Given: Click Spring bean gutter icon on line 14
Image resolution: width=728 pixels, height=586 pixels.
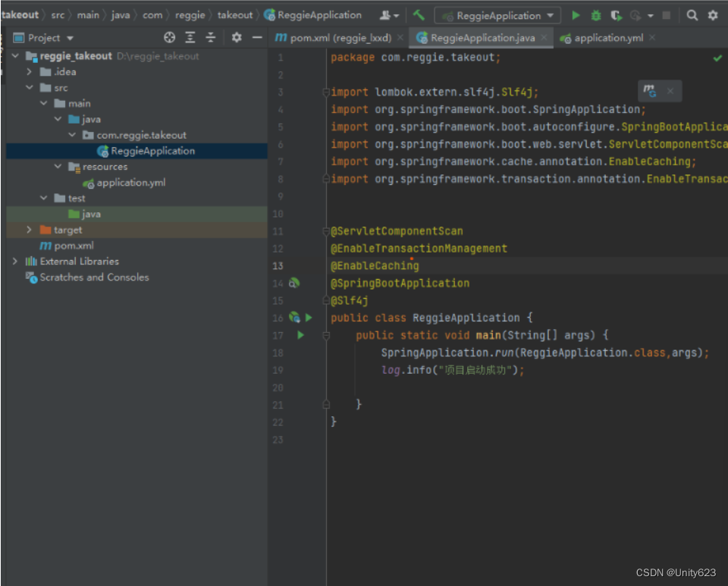Looking at the screenshot, I should pyautogui.click(x=294, y=283).
